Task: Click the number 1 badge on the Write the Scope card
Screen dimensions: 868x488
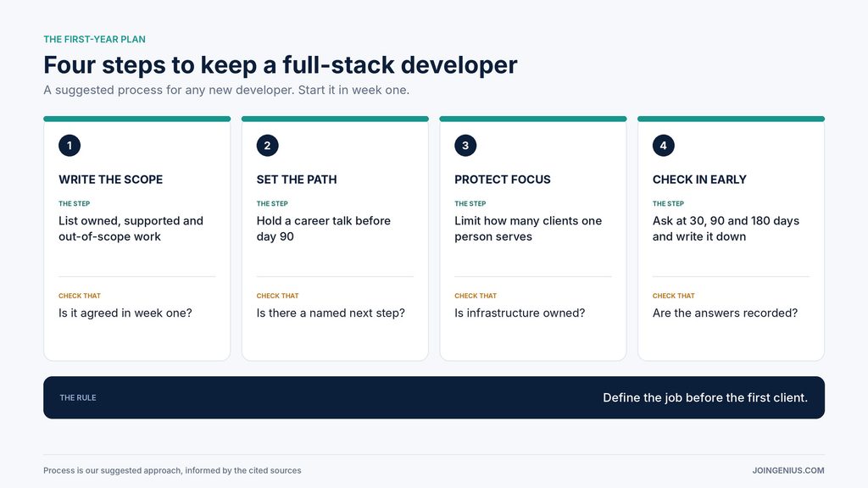Action: 70,146
